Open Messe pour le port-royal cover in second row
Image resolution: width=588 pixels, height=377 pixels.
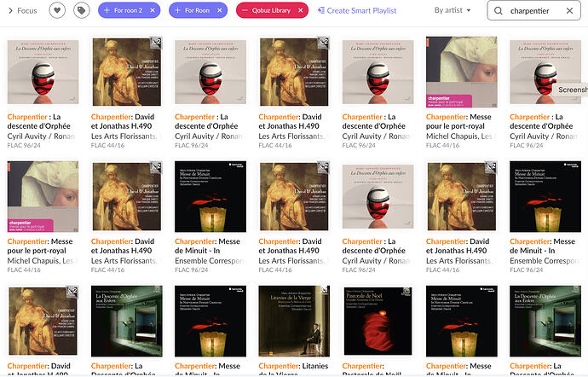pyautogui.click(x=43, y=196)
